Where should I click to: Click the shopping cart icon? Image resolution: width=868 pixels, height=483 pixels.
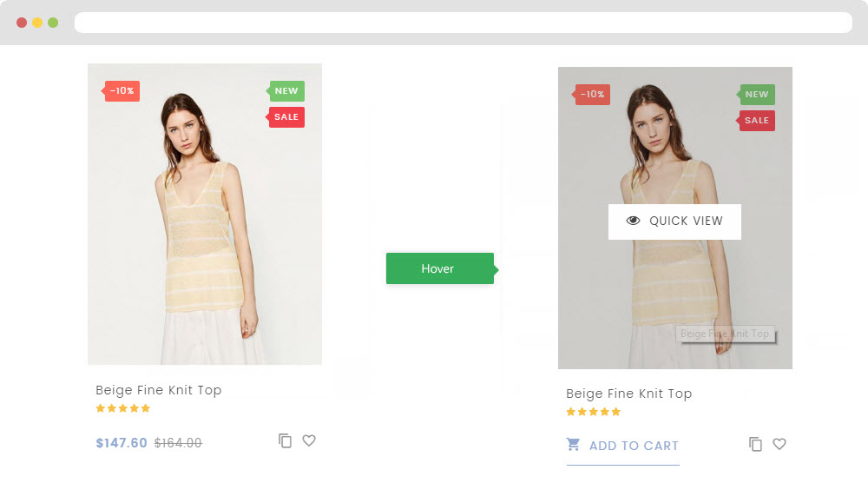click(x=573, y=444)
